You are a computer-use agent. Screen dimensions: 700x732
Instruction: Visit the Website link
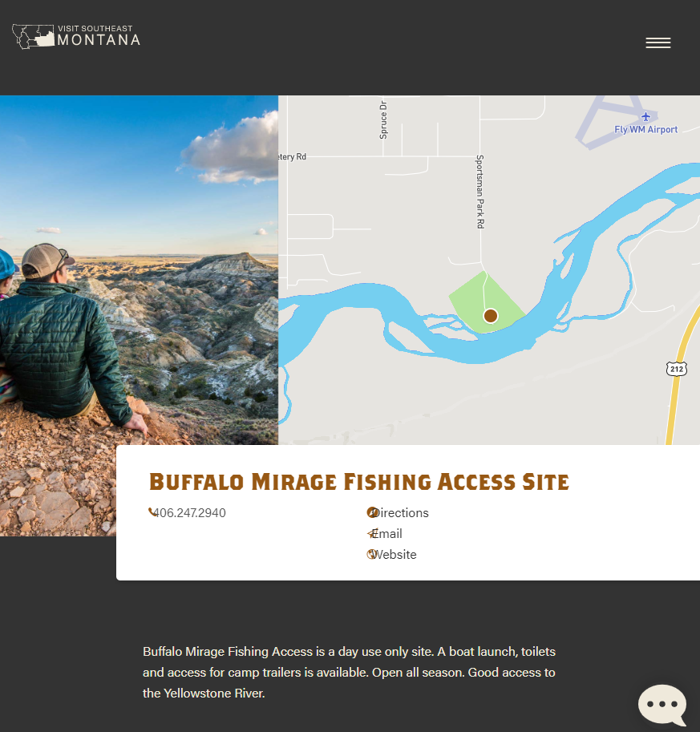pos(392,555)
